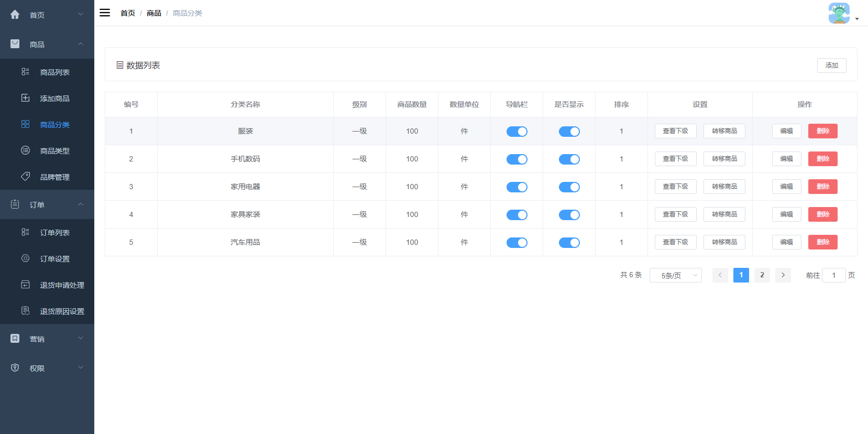
Task: Click the 前往 page number input field
Action: pyautogui.click(x=833, y=275)
